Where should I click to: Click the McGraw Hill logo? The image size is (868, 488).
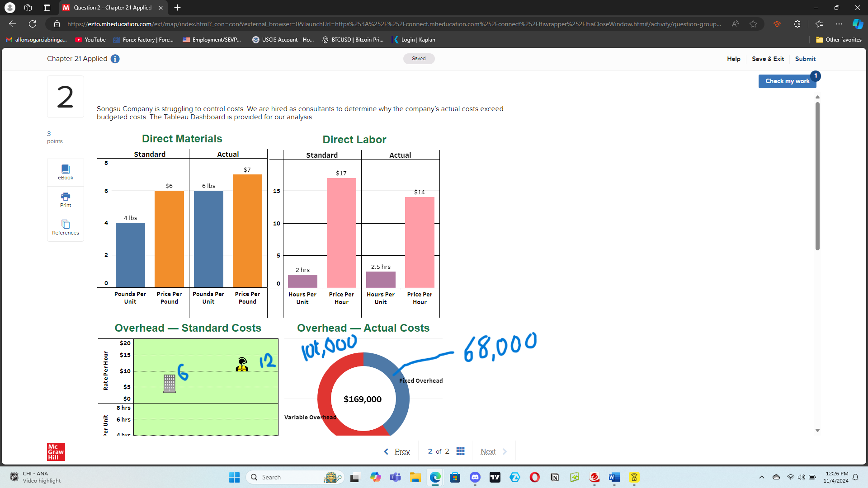click(x=56, y=451)
